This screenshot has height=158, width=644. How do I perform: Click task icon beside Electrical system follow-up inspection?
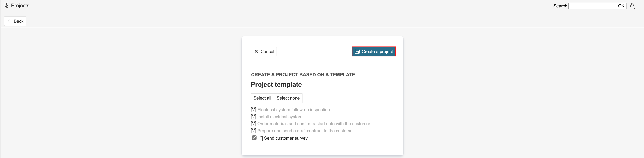253,110
